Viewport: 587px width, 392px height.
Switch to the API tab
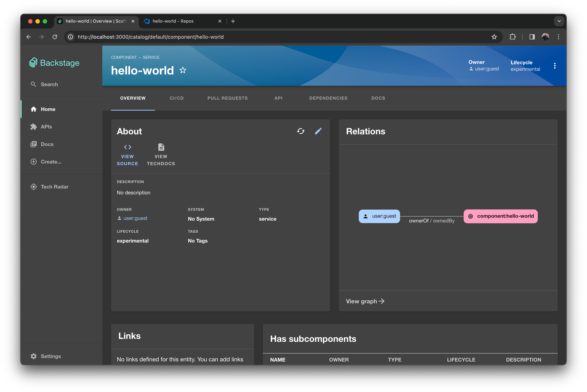(x=279, y=98)
